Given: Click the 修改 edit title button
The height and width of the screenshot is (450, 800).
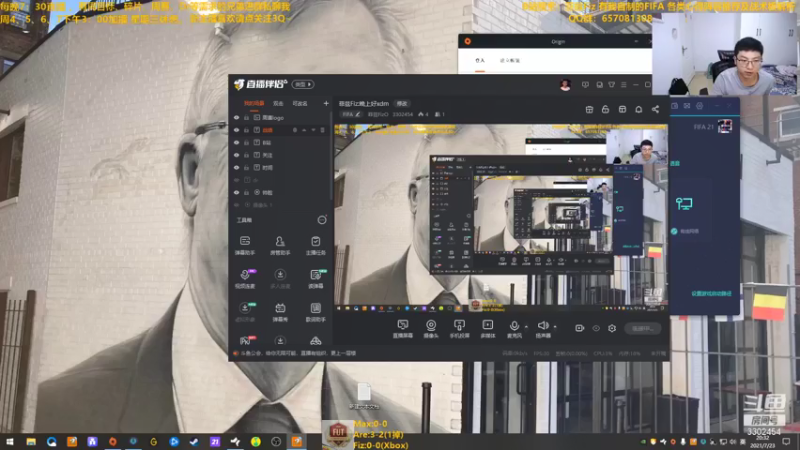Looking at the screenshot, I should 402,104.
